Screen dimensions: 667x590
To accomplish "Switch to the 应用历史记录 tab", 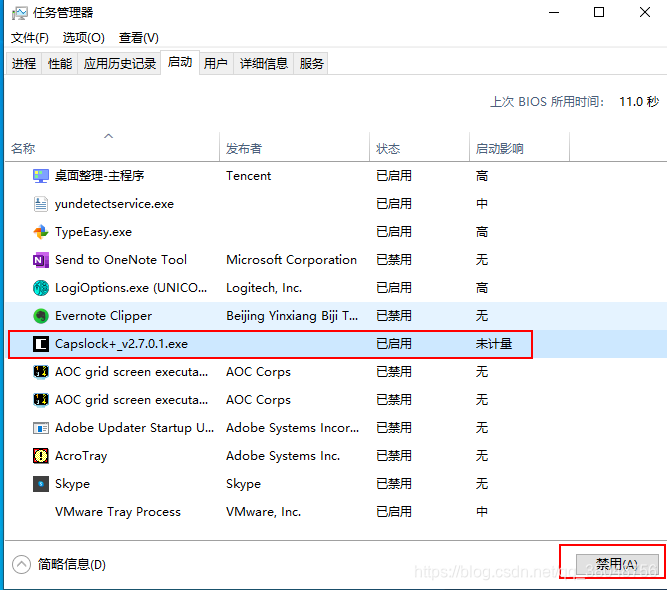I will [120, 64].
